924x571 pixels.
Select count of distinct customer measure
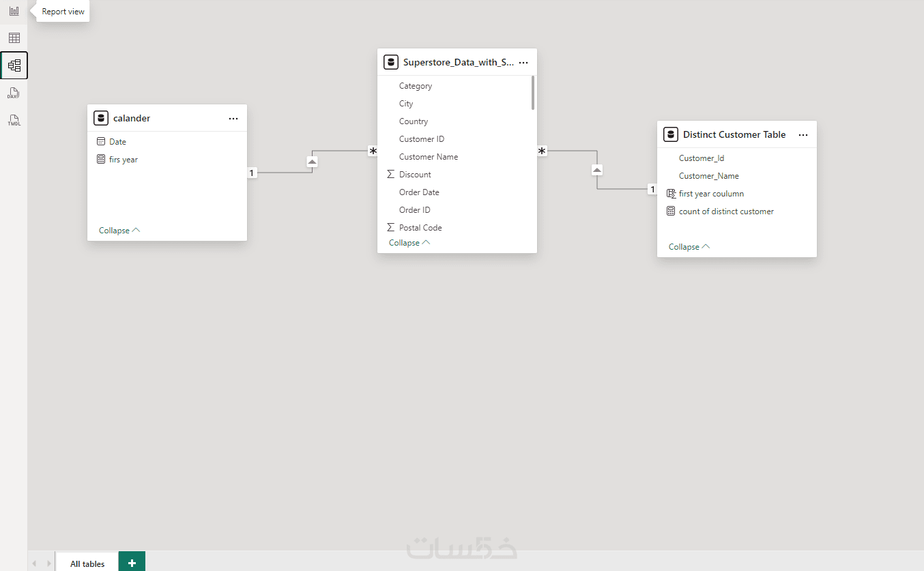point(726,211)
